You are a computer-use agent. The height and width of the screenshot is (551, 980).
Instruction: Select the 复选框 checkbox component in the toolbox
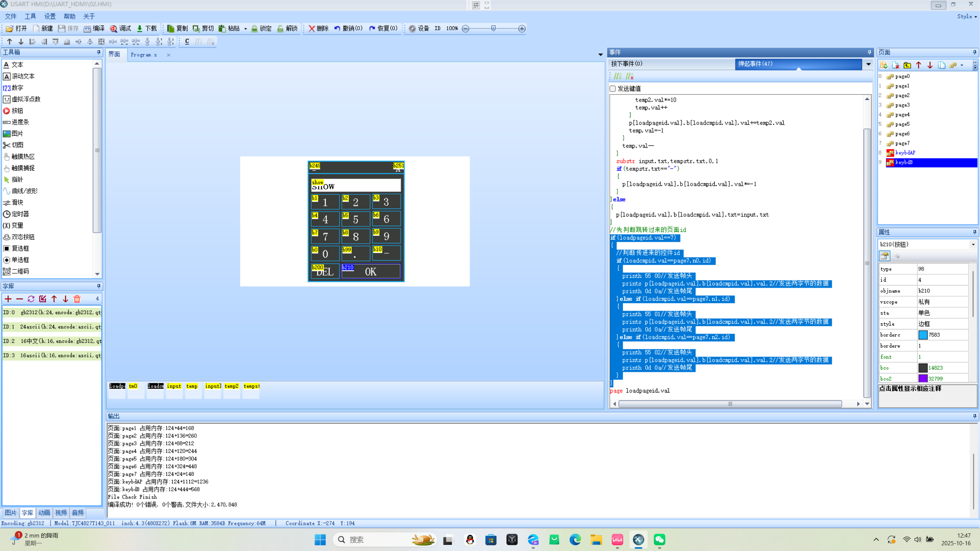[x=20, y=248]
